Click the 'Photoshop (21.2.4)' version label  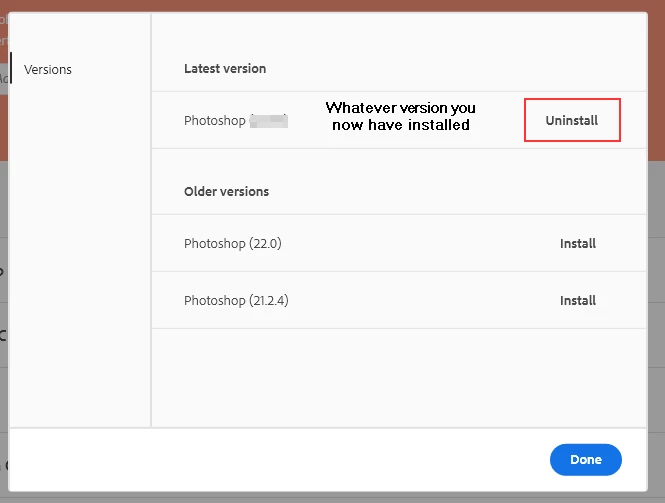tap(236, 300)
